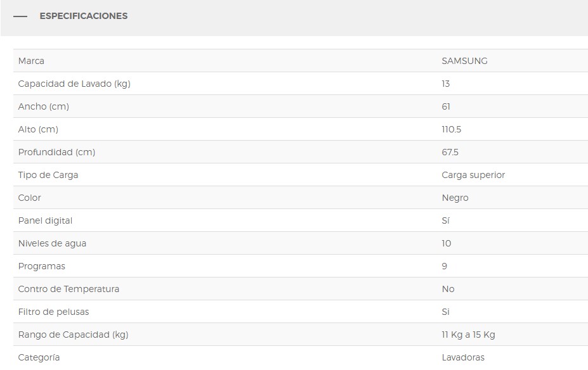Click the Niveles de agua label
The width and height of the screenshot is (588, 370).
pos(52,243)
